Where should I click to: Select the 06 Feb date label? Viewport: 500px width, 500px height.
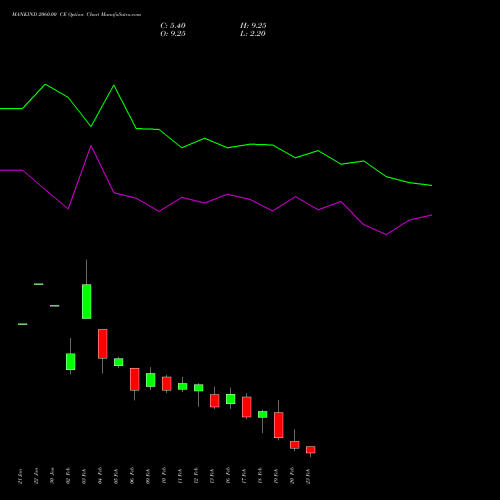point(132,476)
